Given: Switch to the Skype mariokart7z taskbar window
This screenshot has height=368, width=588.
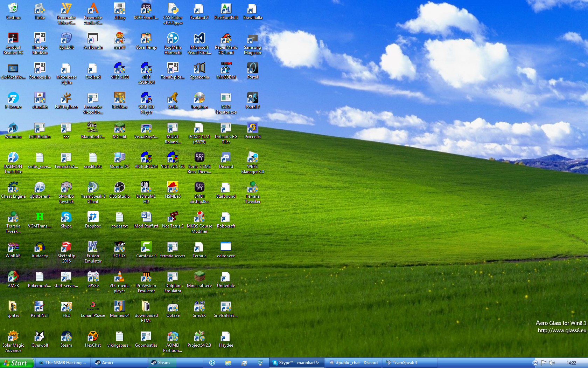Looking at the screenshot, I should tap(296, 363).
